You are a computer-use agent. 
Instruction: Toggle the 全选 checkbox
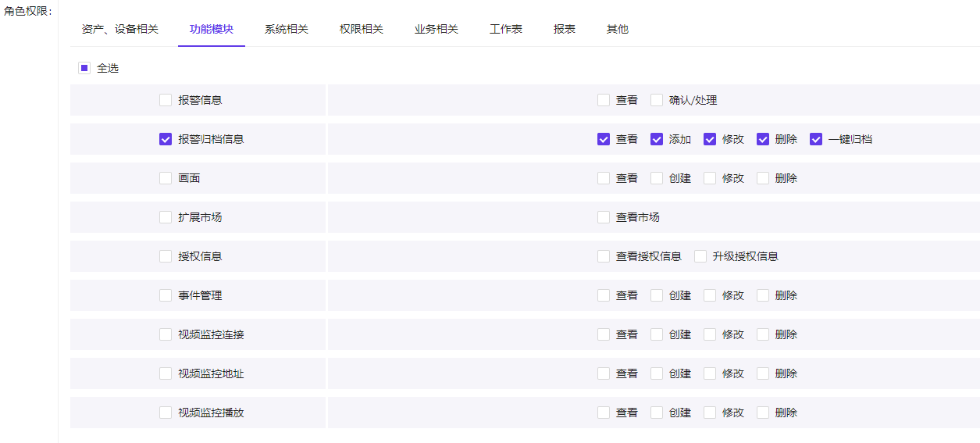pyautogui.click(x=84, y=68)
